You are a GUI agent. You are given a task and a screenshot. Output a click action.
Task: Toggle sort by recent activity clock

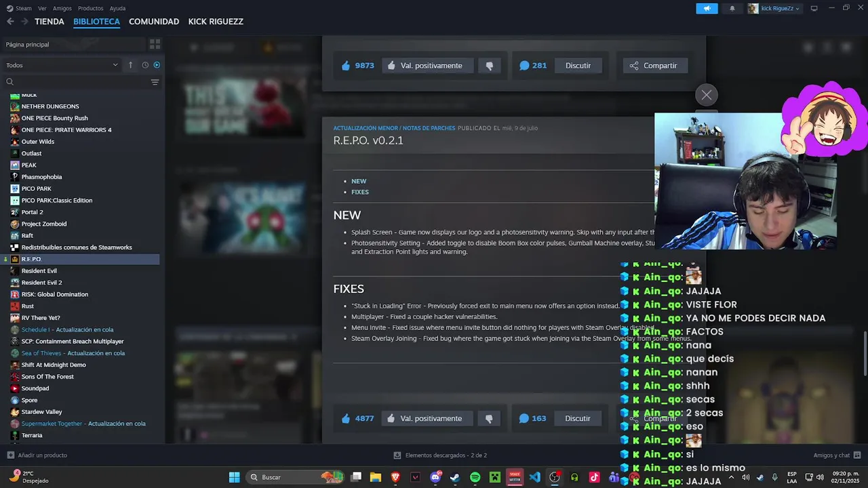click(x=145, y=65)
